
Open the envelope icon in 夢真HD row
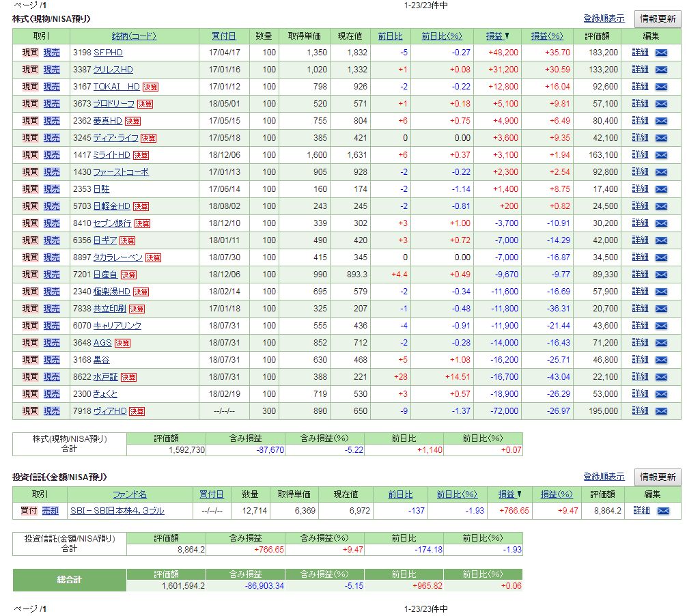coord(661,121)
